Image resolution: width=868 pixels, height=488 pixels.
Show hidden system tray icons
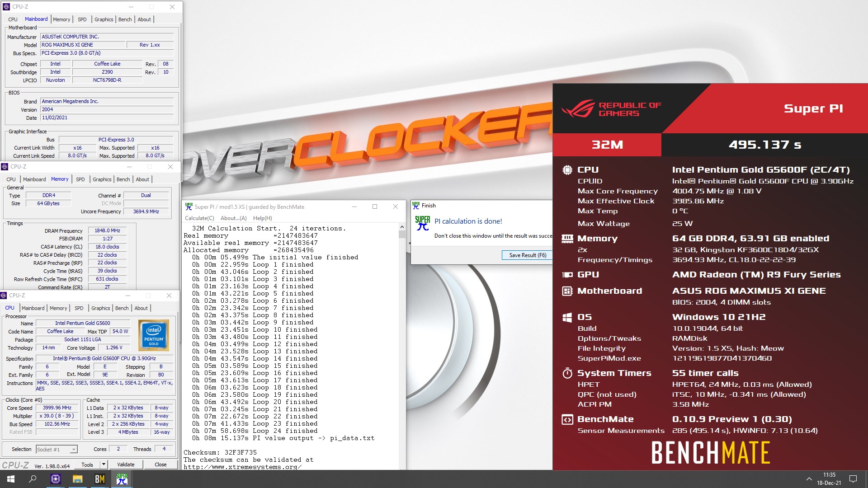(809, 479)
